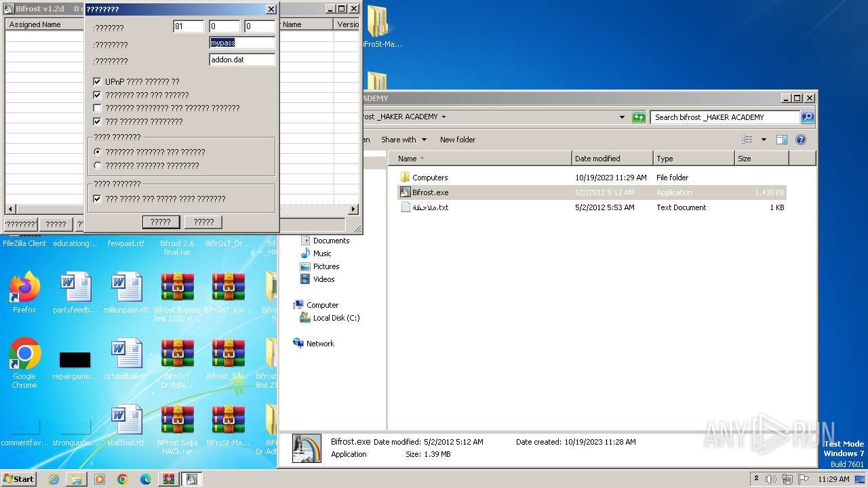
Task: Click Bifrost list right scroll arrow
Action: tap(353, 209)
